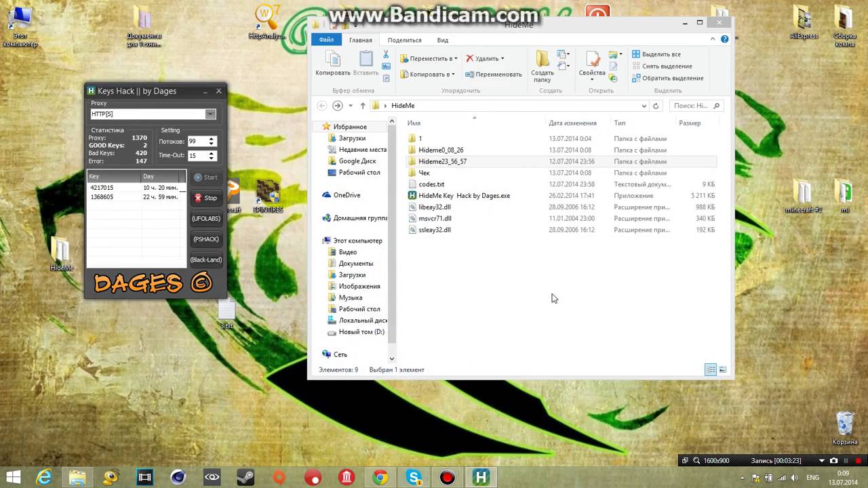Open Skype from the taskbar
The width and height of the screenshot is (868, 488).
click(x=414, y=477)
